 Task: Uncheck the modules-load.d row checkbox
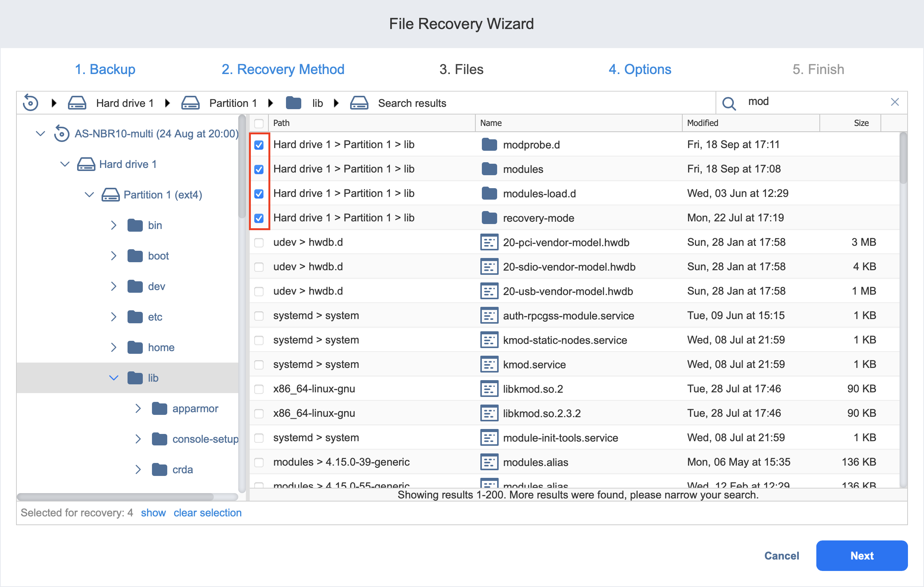[x=259, y=194]
